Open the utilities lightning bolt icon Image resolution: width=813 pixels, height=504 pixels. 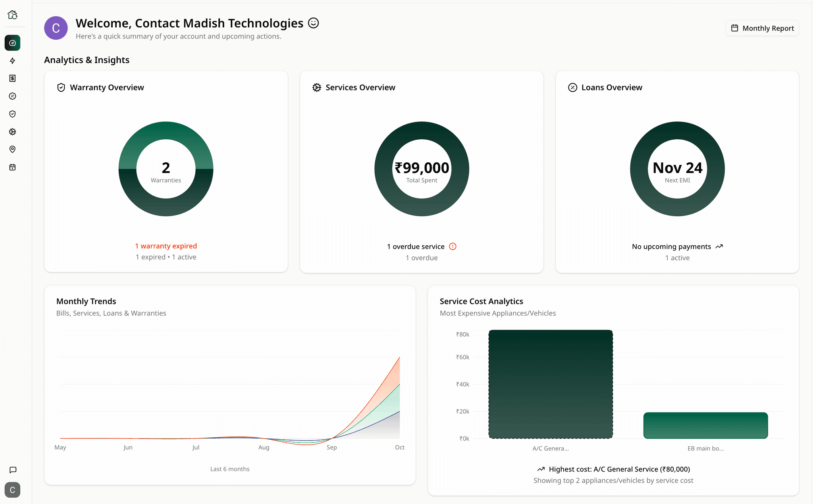12,61
